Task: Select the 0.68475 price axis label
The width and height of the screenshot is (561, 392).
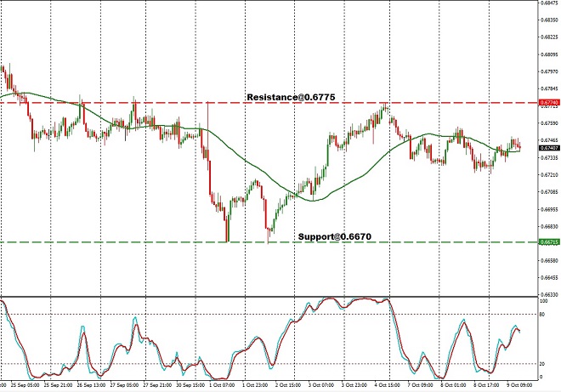Action: pyautogui.click(x=550, y=3)
